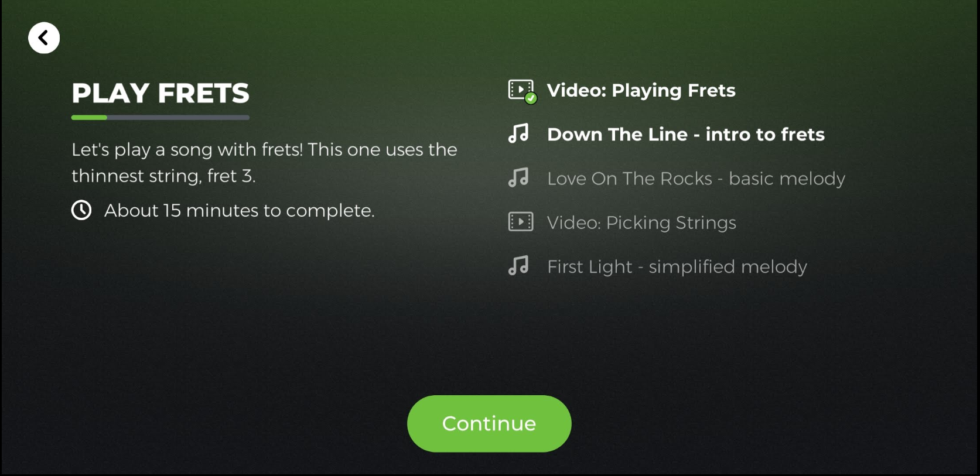The image size is (980, 476).
Task: Click the lesson description about fret 3
Action: click(264, 162)
